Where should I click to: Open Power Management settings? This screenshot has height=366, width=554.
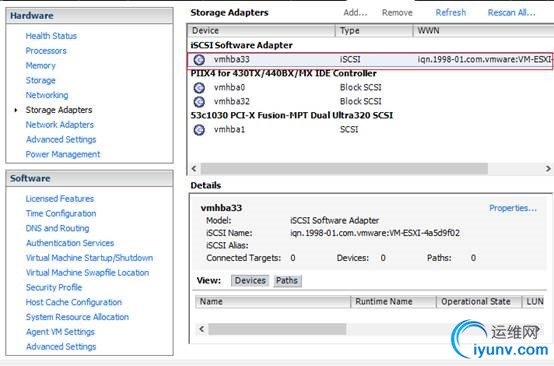[63, 154]
